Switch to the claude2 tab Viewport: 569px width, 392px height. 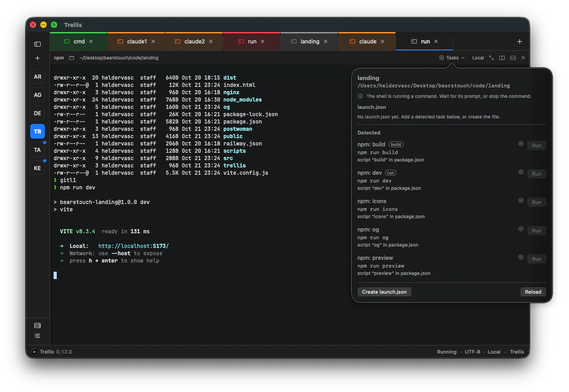click(195, 41)
